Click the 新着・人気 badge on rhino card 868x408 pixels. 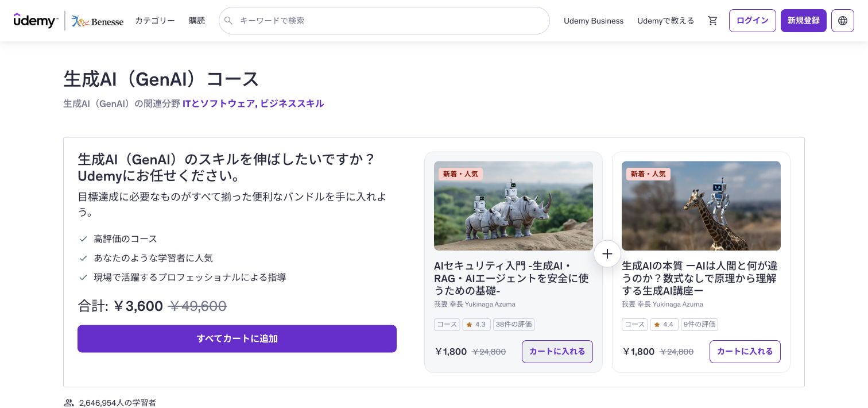click(x=460, y=174)
